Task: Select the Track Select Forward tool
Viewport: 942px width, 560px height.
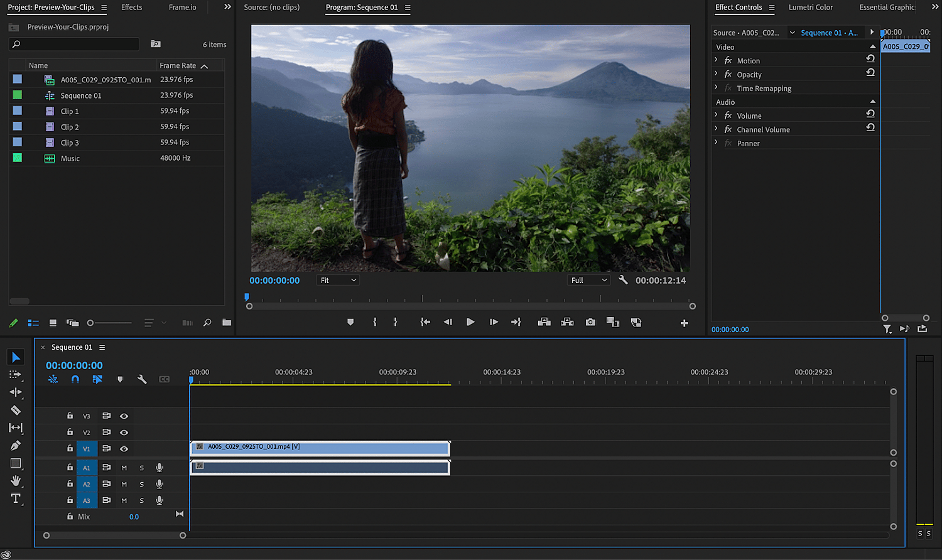Action: [x=15, y=375]
